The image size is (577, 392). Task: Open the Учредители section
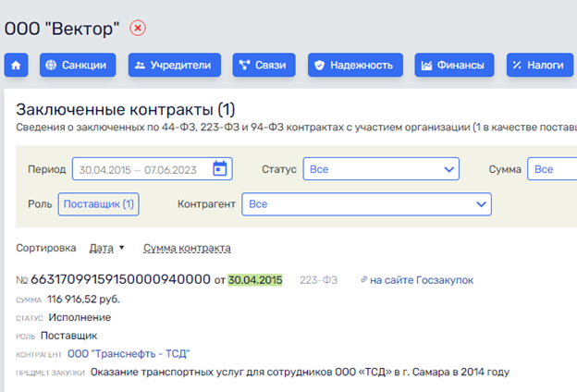click(x=175, y=65)
